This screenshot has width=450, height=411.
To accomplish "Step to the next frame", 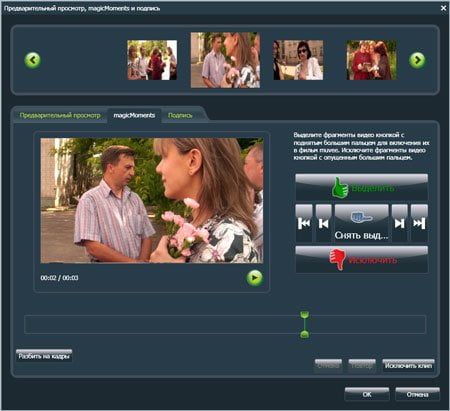I will tap(400, 223).
